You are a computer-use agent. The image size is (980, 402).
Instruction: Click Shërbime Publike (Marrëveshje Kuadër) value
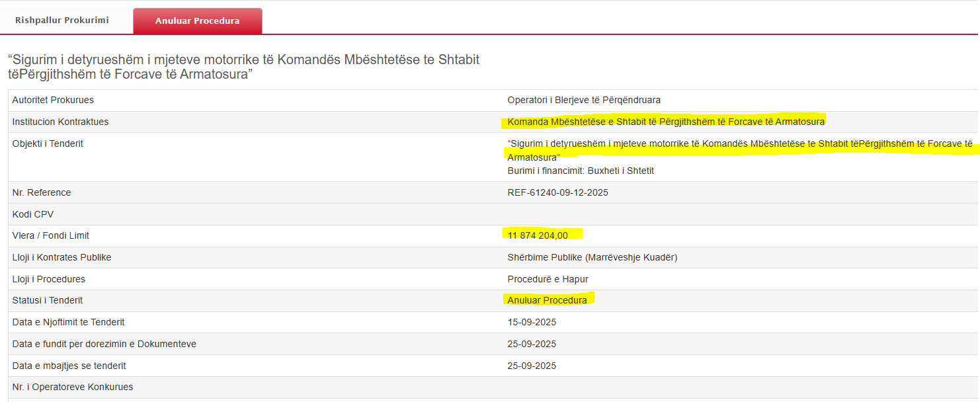[592, 257]
